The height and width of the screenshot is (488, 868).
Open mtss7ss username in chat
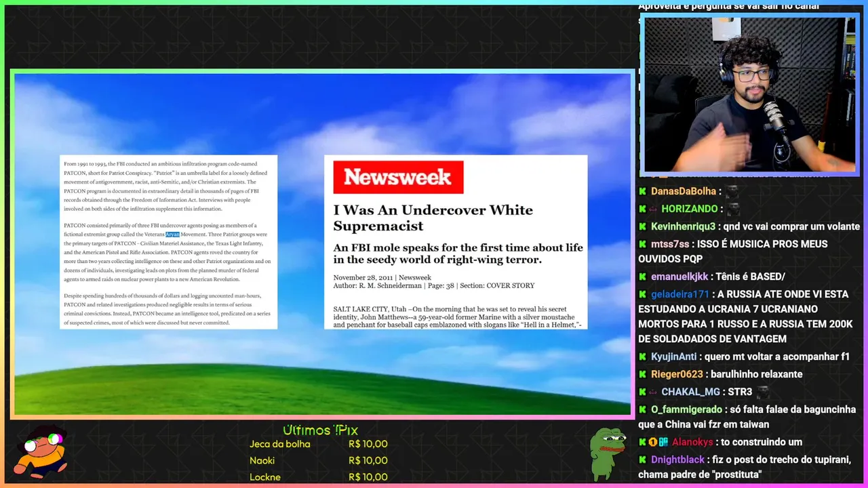pos(670,244)
